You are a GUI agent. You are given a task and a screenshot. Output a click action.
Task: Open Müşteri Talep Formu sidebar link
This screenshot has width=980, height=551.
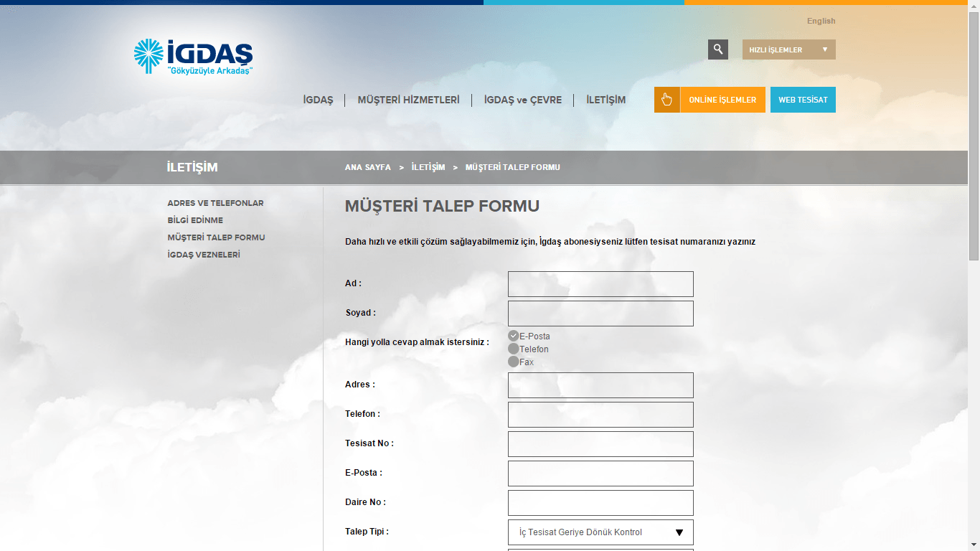(x=216, y=237)
